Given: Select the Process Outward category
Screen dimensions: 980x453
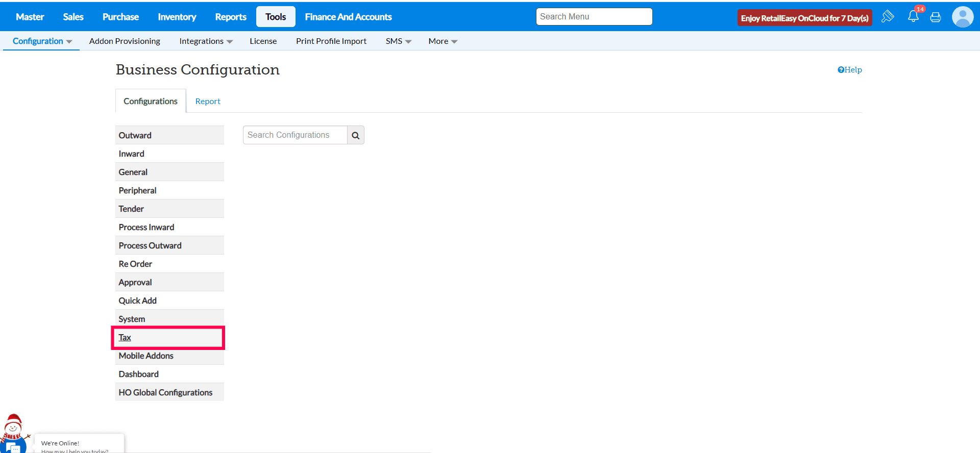Looking at the screenshot, I should tap(169, 245).
